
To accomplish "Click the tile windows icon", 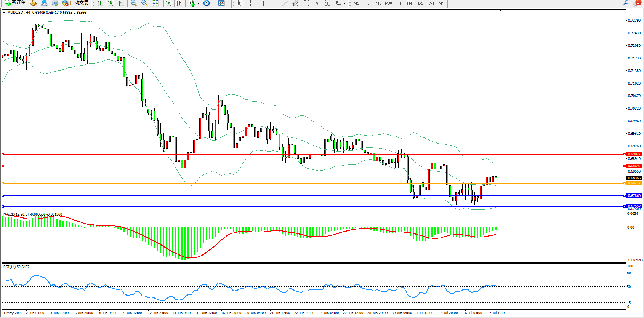I will pyautogui.click(x=155, y=3).
